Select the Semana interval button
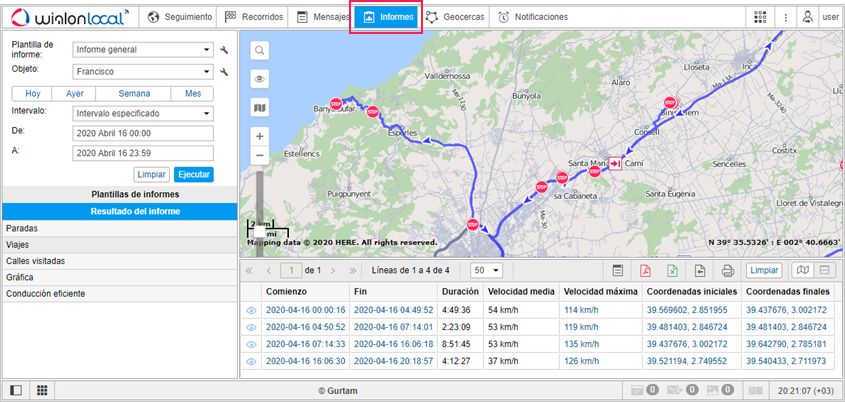The height and width of the screenshot is (402, 845). [x=134, y=93]
